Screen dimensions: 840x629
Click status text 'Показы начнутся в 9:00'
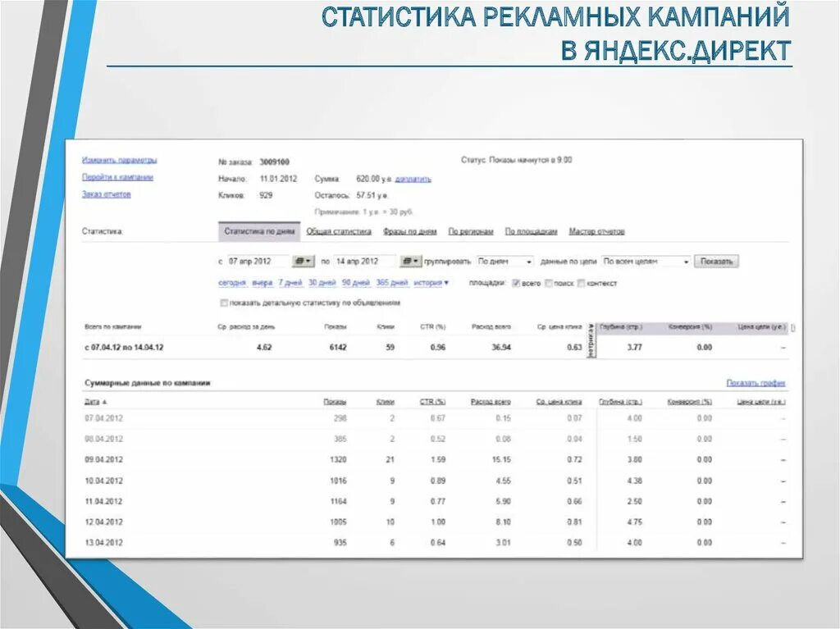click(531, 160)
